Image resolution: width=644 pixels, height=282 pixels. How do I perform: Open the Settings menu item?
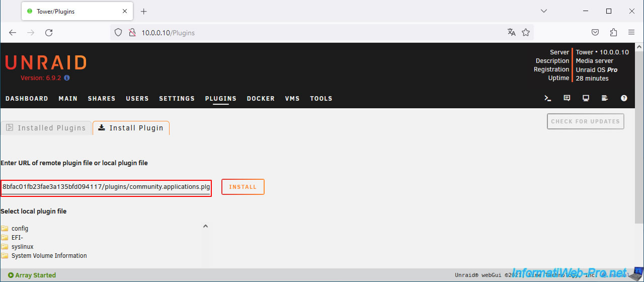pyautogui.click(x=177, y=99)
